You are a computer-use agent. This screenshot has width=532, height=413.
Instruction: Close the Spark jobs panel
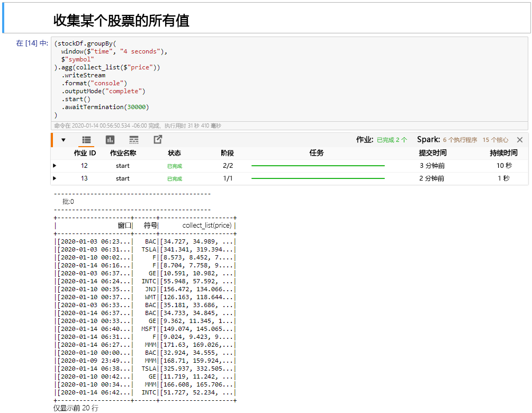519,140
